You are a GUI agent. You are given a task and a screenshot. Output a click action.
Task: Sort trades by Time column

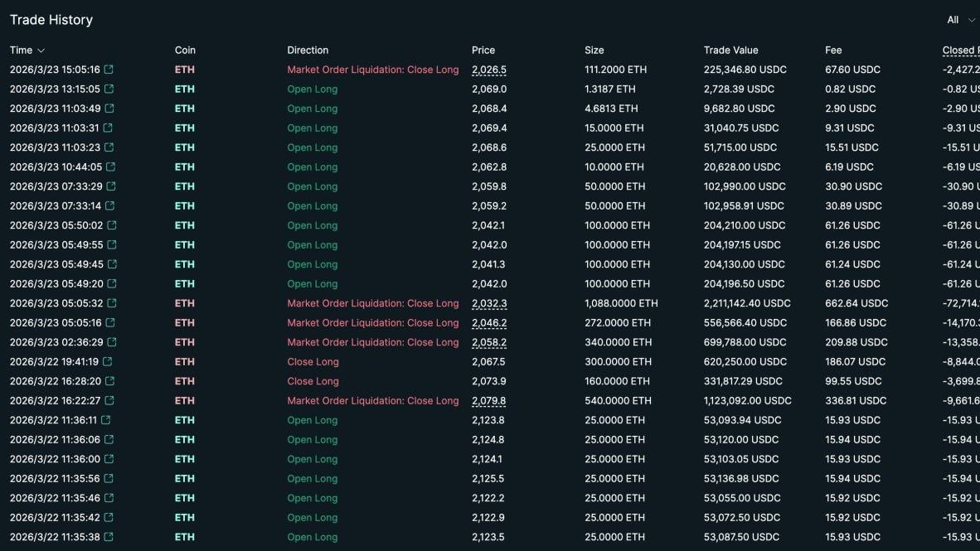click(x=27, y=51)
